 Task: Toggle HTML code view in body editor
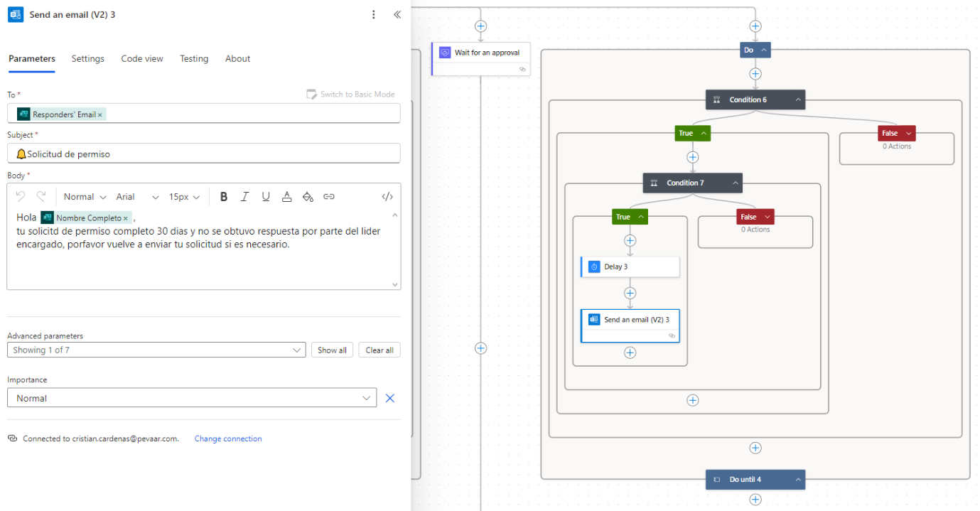387,197
